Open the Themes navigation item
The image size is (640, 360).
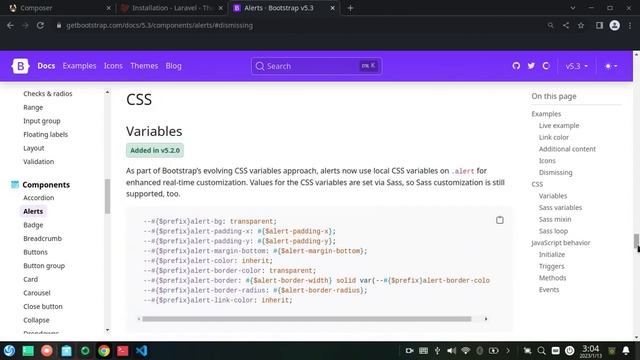[x=144, y=66]
